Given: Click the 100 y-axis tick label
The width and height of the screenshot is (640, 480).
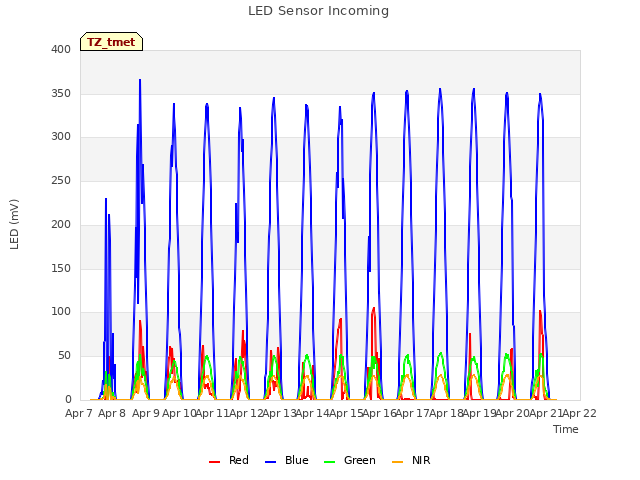Looking at the screenshot, I should click(61, 312).
